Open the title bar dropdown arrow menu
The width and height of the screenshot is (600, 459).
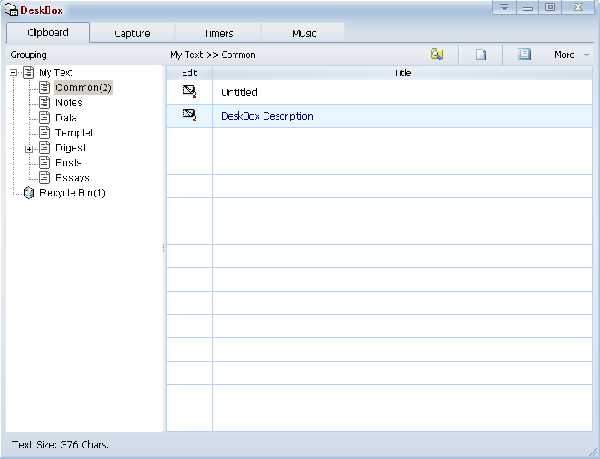point(504,8)
